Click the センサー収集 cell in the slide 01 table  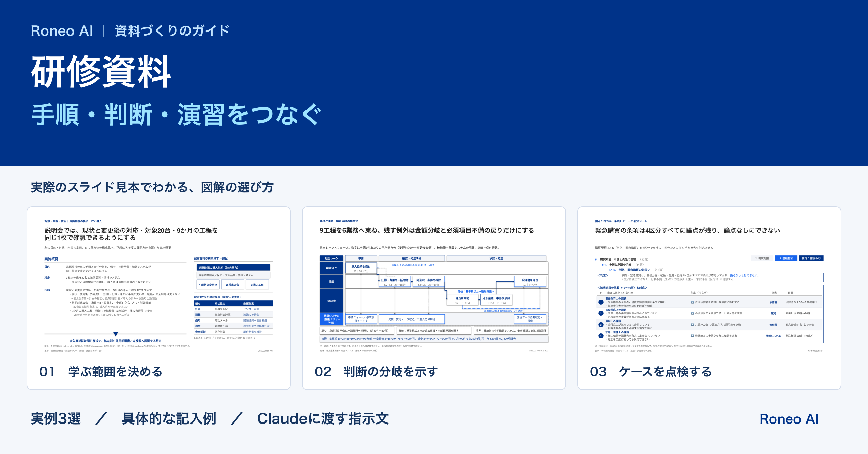coord(251,309)
